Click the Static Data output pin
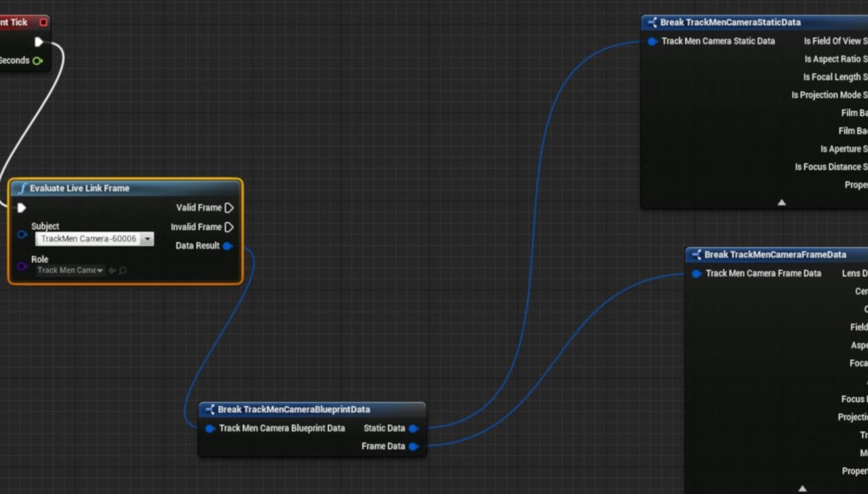Viewport: 868px width, 494px height. point(413,428)
